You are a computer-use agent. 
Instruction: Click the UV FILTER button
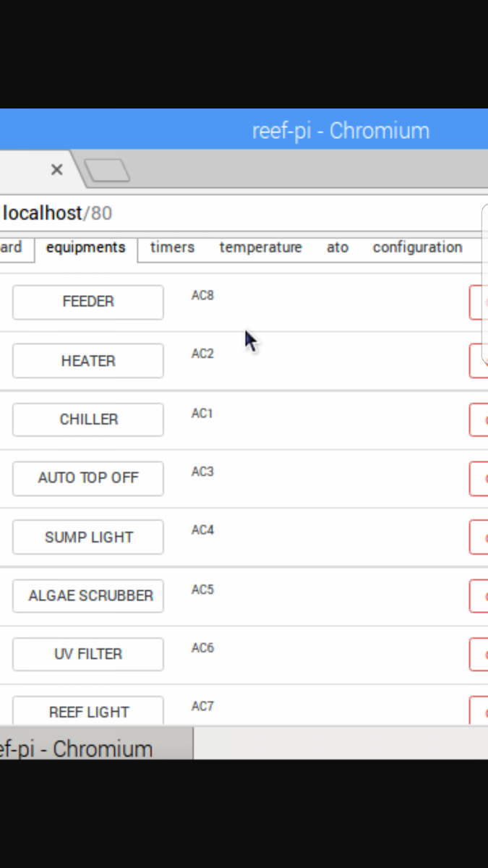click(88, 655)
